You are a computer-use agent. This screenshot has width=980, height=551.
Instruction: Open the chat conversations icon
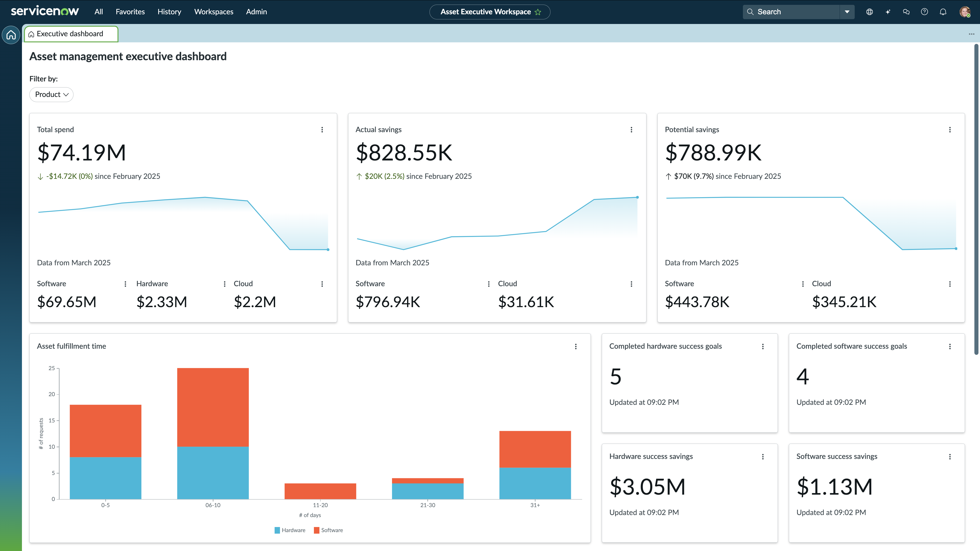coord(906,12)
